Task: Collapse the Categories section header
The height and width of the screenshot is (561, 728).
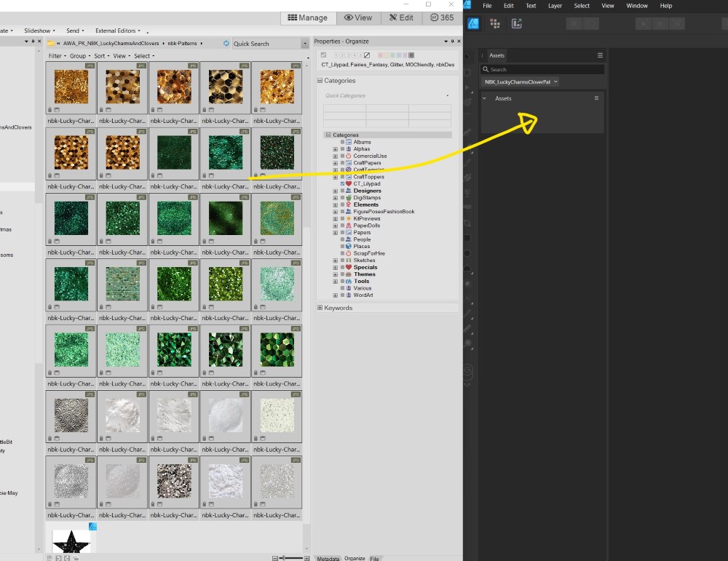Action: click(x=320, y=80)
